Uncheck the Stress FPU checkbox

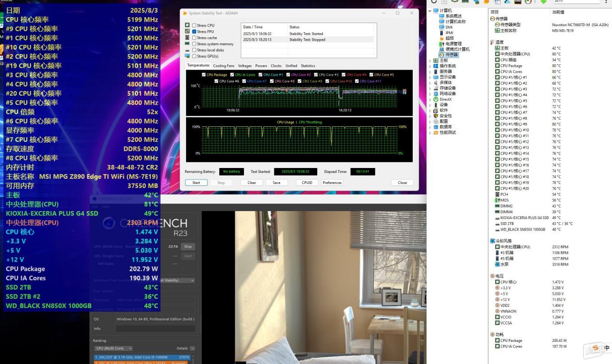[x=194, y=31]
